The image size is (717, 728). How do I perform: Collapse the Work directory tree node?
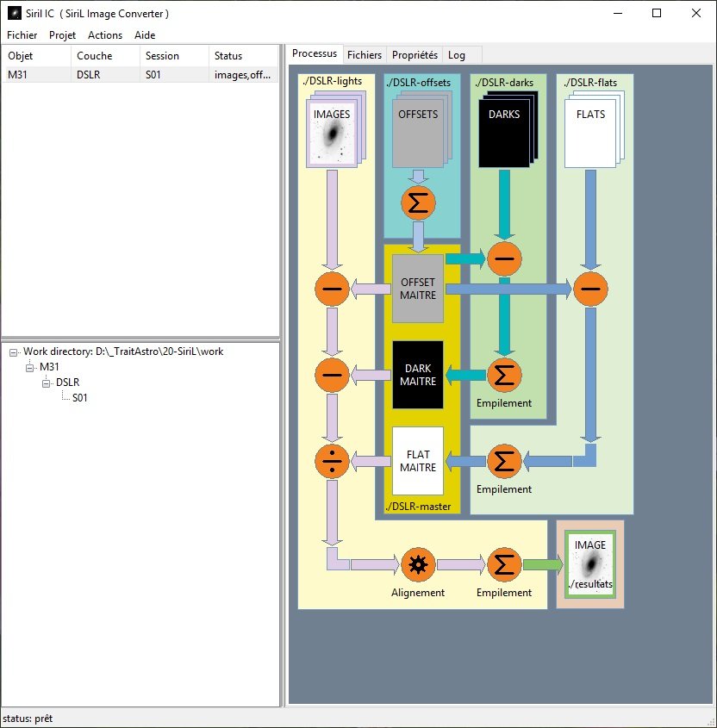pos(14,352)
